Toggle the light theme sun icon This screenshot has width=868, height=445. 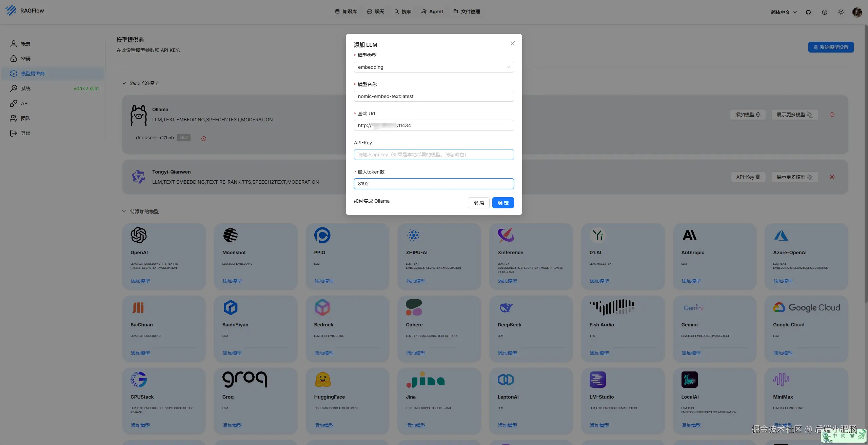click(841, 12)
